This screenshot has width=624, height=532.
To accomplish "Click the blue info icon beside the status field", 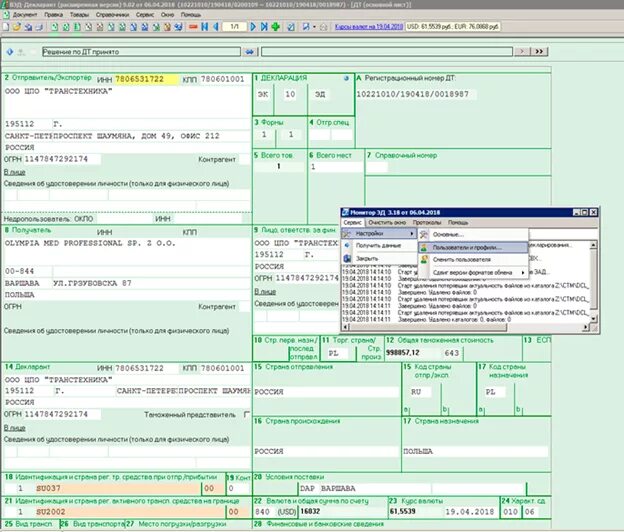I will (10, 52).
